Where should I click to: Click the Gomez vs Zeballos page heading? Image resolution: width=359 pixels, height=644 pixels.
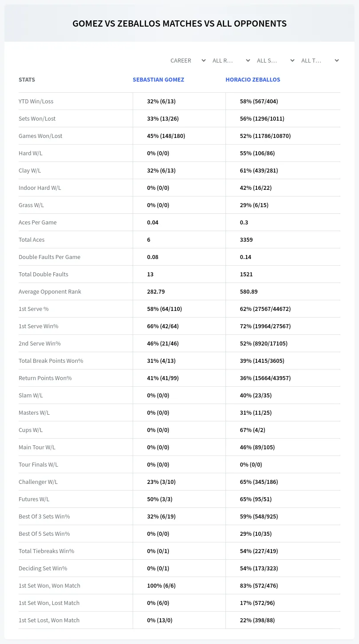[x=180, y=24]
